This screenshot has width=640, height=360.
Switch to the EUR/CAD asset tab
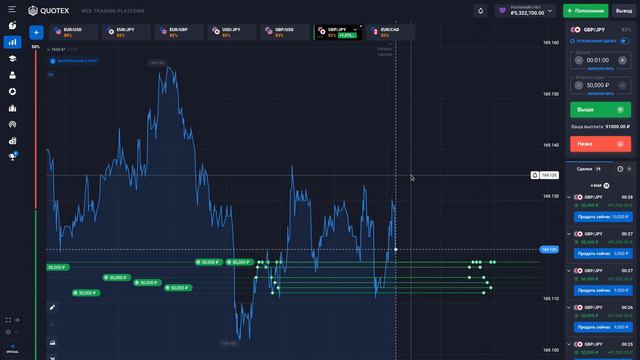pyautogui.click(x=391, y=32)
